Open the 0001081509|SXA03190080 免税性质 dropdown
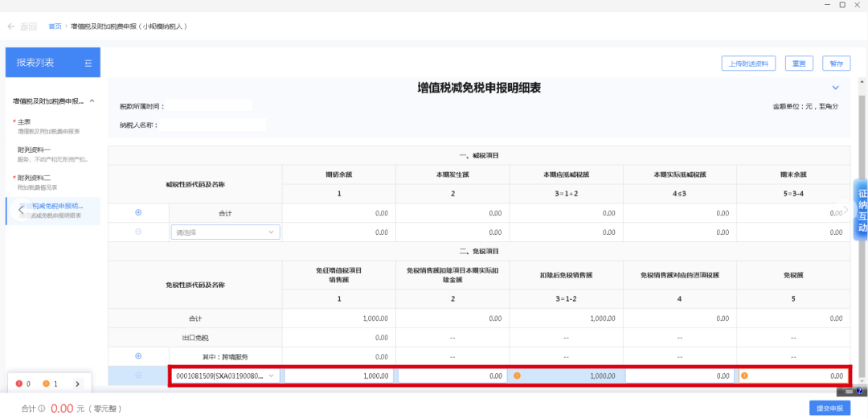 tap(225, 376)
